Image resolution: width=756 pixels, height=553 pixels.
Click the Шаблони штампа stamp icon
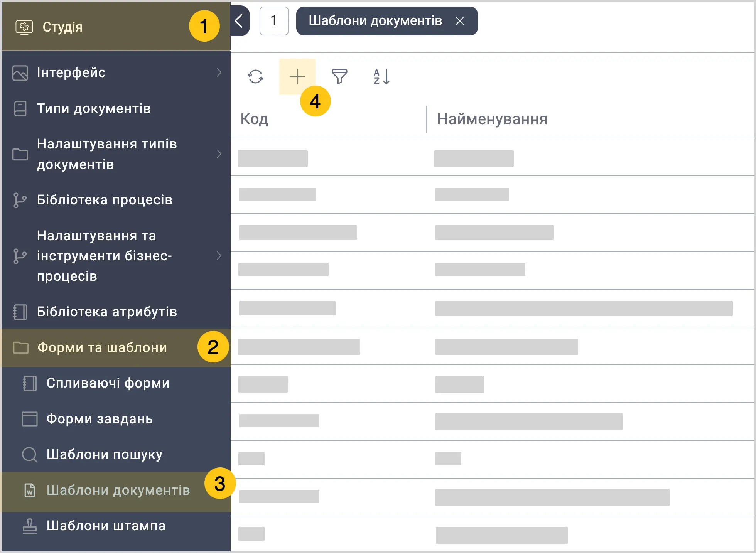(x=30, y=526)
